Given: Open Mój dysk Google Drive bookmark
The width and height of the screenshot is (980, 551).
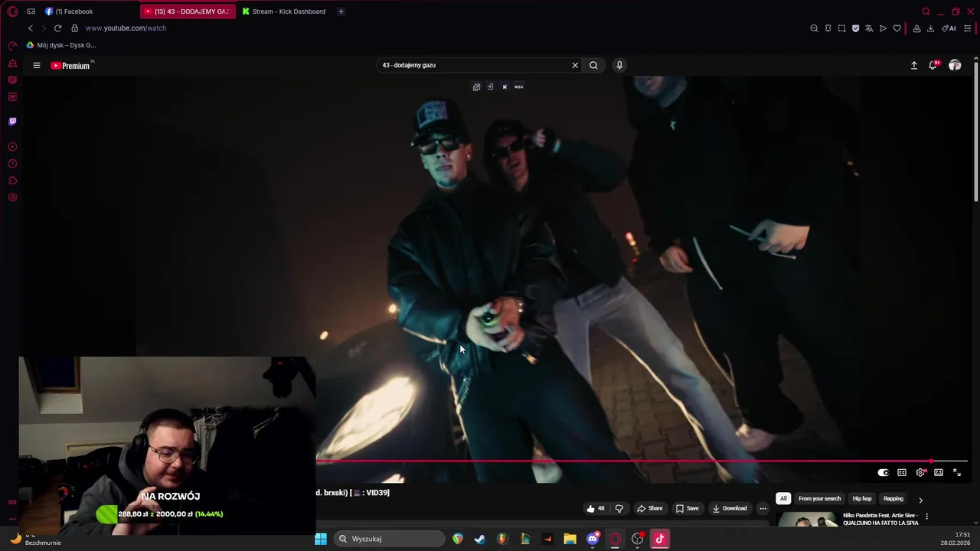Looking at the screenshot, I should 61,45.
